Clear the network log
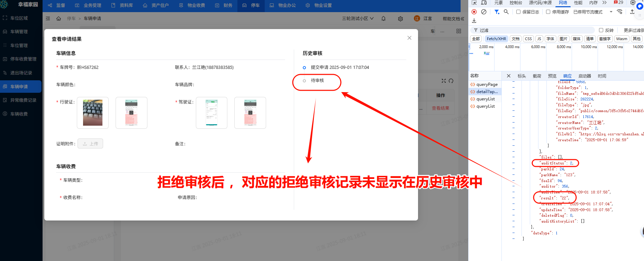The height and width of the screenshot is (261, 644). 484,12
